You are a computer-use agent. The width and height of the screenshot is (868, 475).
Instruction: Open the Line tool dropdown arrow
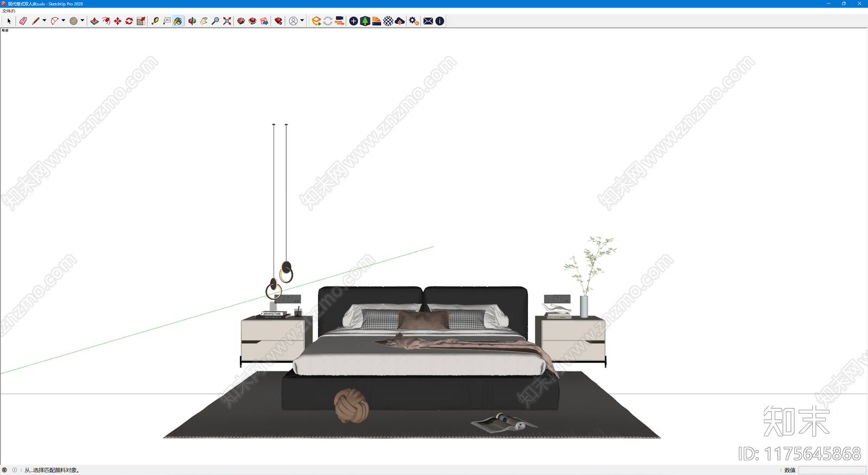coord(44,21)
